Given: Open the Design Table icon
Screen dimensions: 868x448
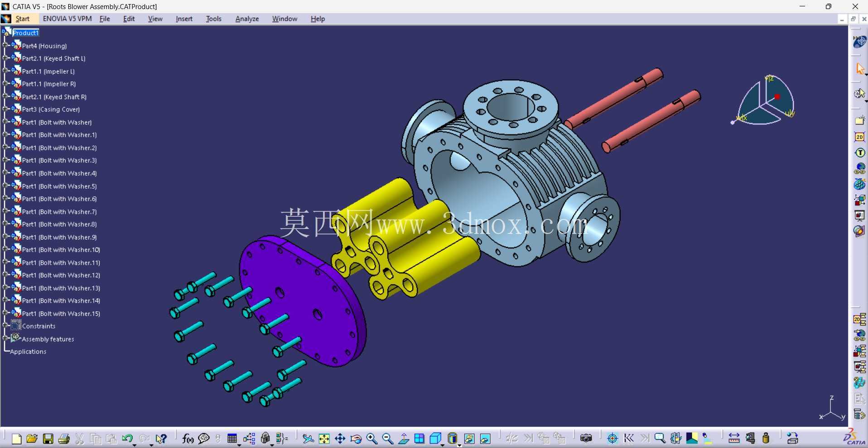Looking at the screenshot, I should (x=232, y=438).
